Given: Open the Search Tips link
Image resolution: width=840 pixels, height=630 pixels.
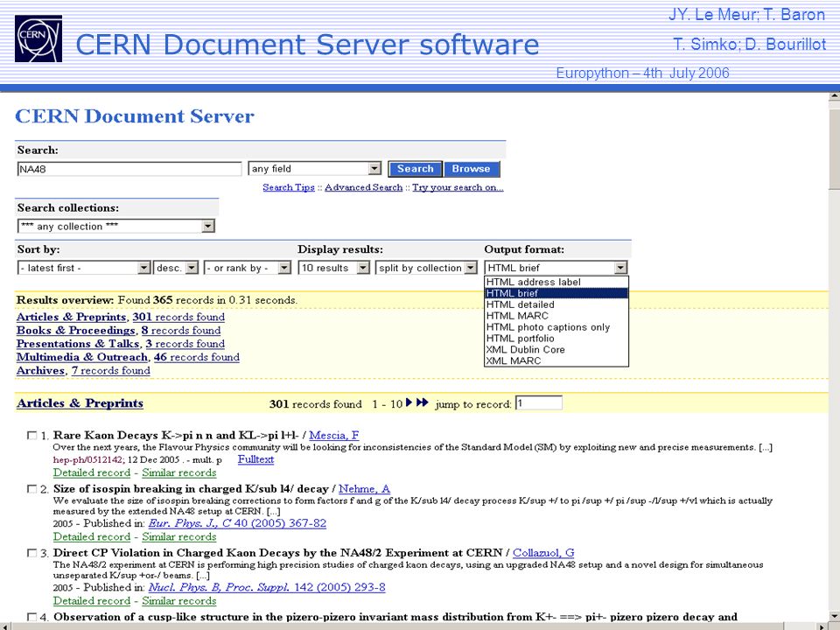Looking at the screenshot, I should point(289,187).
